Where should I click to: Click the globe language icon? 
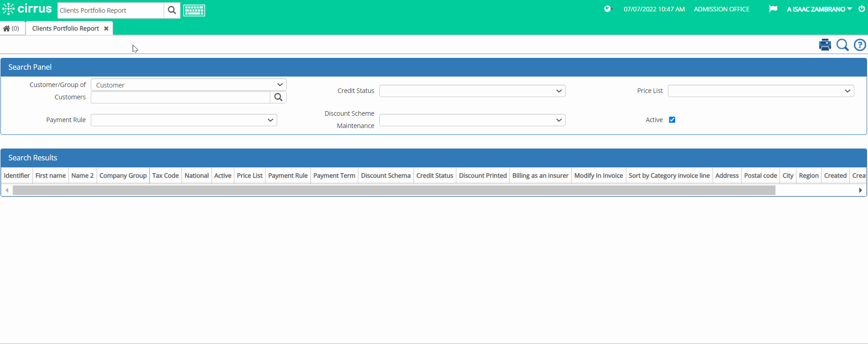tap(608, 9)
